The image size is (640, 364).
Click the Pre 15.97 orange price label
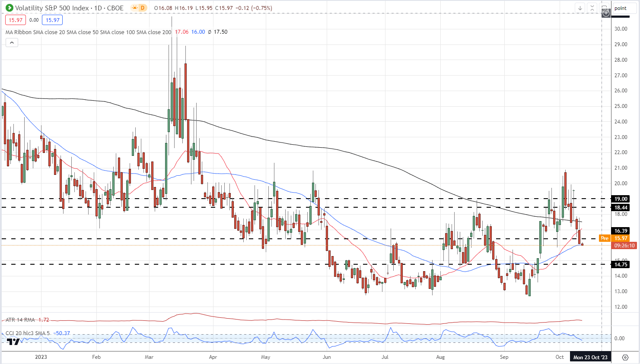coord(614,238)
